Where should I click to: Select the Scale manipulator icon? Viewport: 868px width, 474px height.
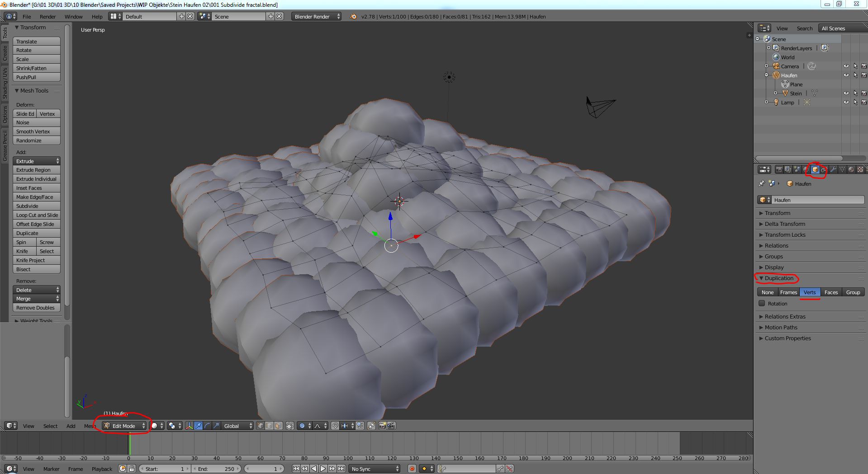click(216, 426)
